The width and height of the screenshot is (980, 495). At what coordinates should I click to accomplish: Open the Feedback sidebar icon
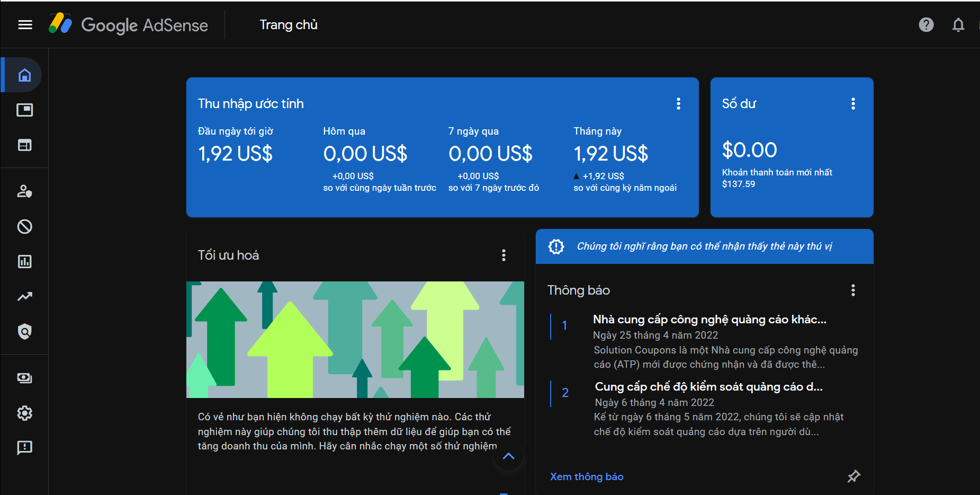(24, 448)
